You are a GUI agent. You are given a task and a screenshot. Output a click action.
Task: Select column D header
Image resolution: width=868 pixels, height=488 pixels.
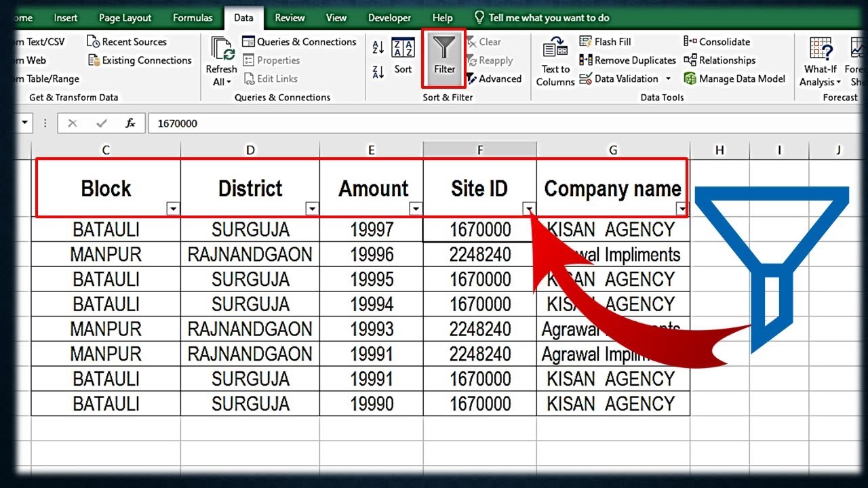coord(250,150)
